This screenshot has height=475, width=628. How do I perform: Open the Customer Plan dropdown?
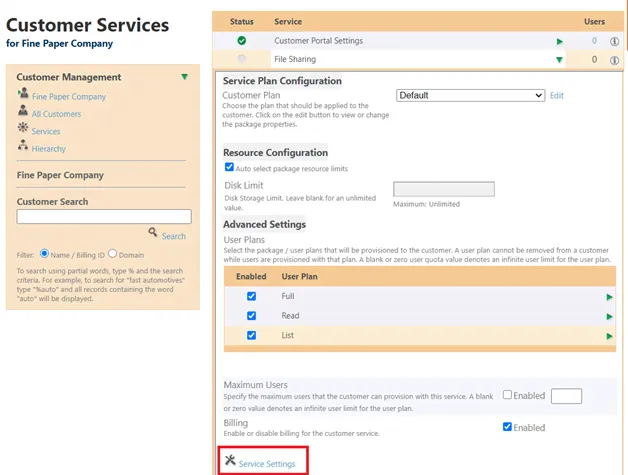(470, 95)
